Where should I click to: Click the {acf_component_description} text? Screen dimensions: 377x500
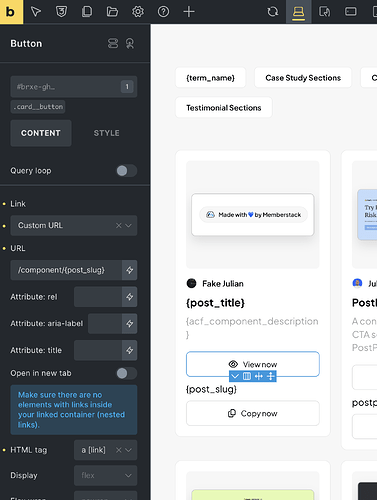[252, 328]
